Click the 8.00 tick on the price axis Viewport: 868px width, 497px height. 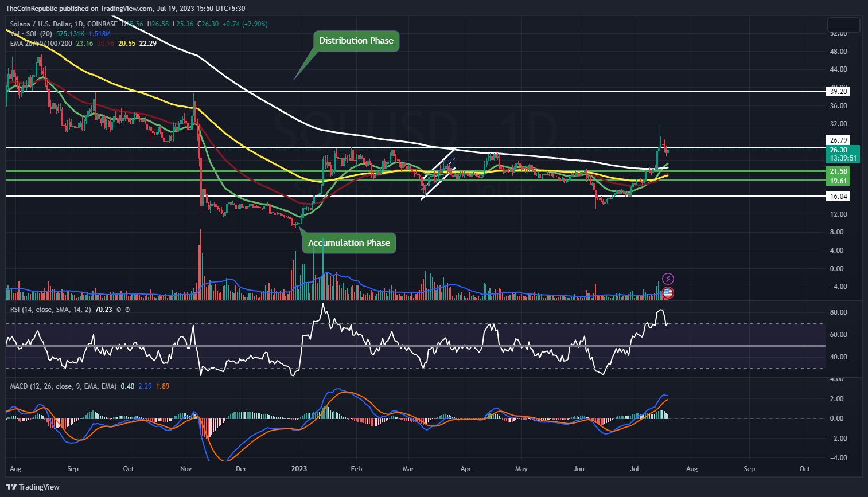tap(838, 232)
